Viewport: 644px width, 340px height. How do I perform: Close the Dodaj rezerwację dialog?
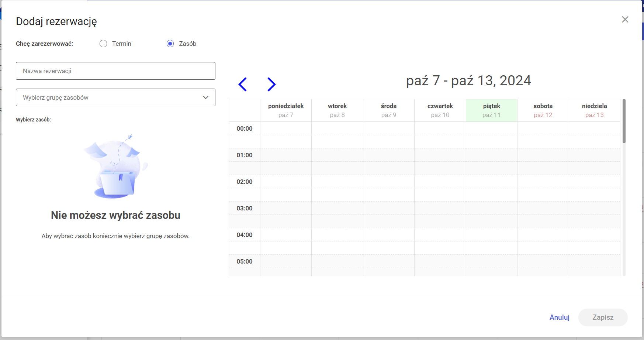[625, 20]
